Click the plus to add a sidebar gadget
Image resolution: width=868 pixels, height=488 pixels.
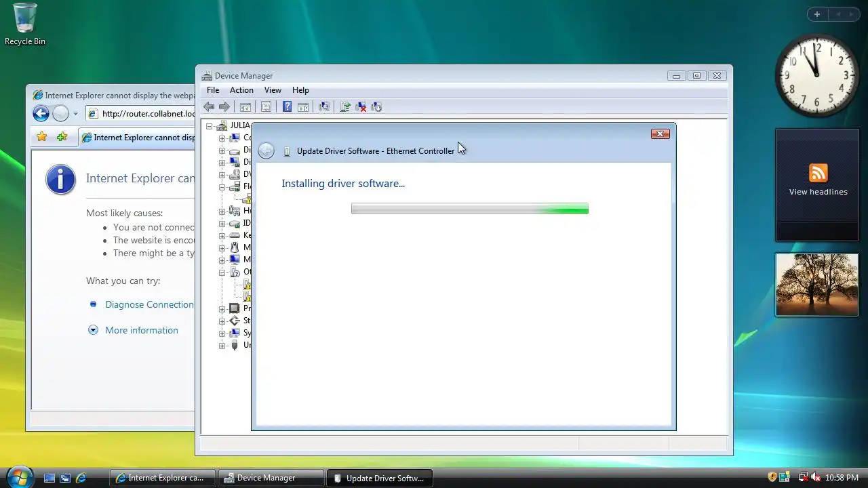[x=817, y=14]
